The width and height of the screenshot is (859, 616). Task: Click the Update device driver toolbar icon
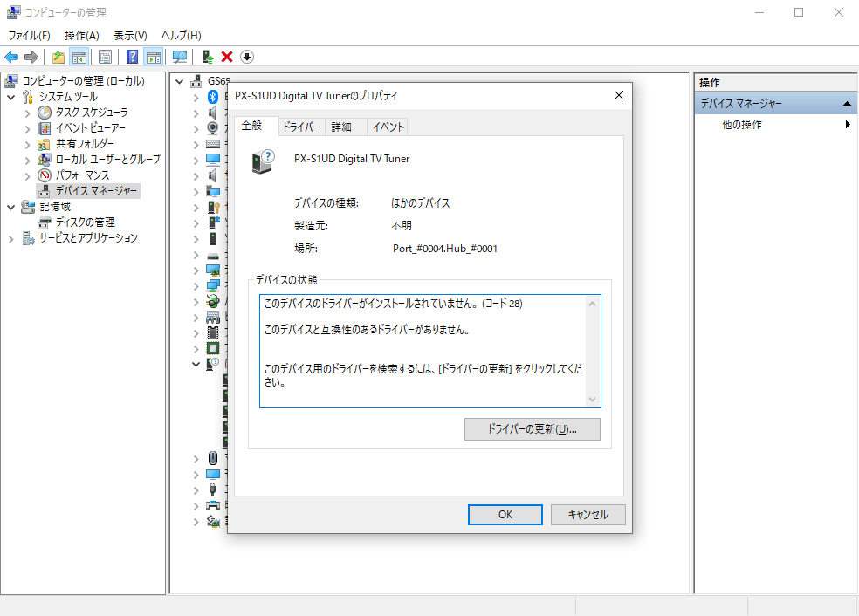tap(208, 57)
